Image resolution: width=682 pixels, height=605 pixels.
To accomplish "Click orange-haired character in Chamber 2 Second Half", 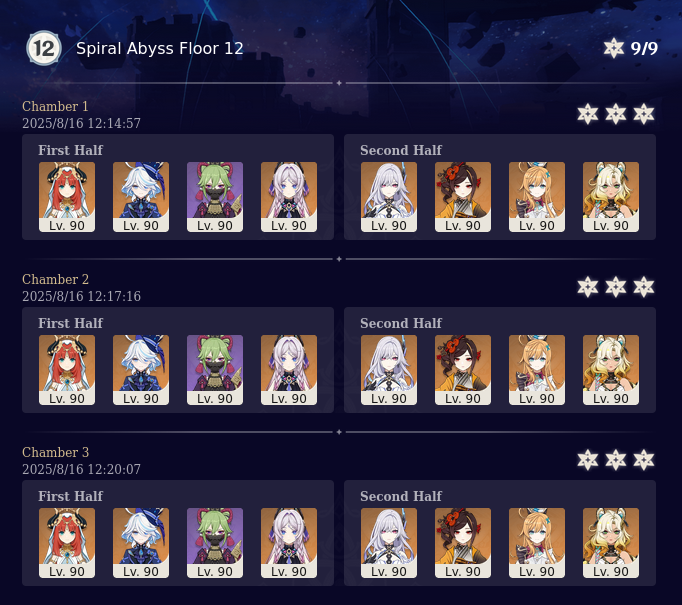I will pos(537,370).
